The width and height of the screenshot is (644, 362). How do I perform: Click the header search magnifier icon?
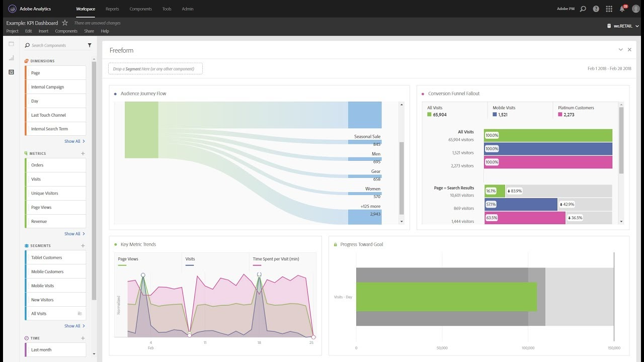[x=583, y=9]
